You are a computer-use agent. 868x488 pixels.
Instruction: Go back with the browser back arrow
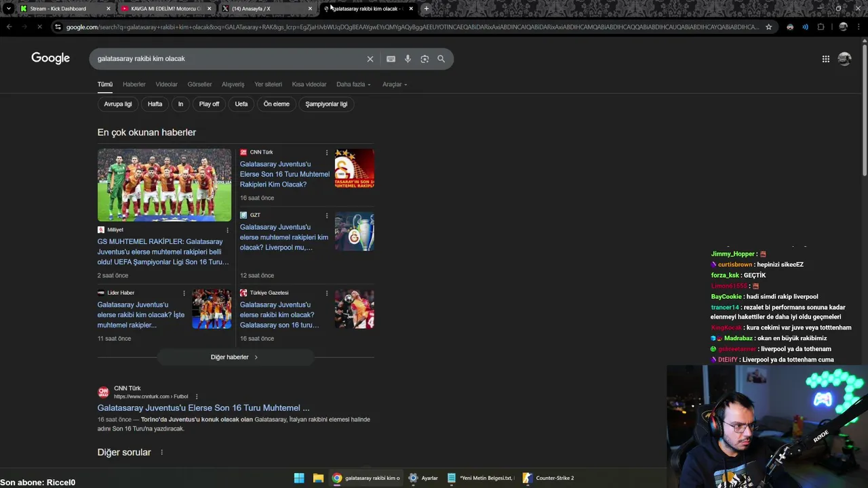pos(9,27)
